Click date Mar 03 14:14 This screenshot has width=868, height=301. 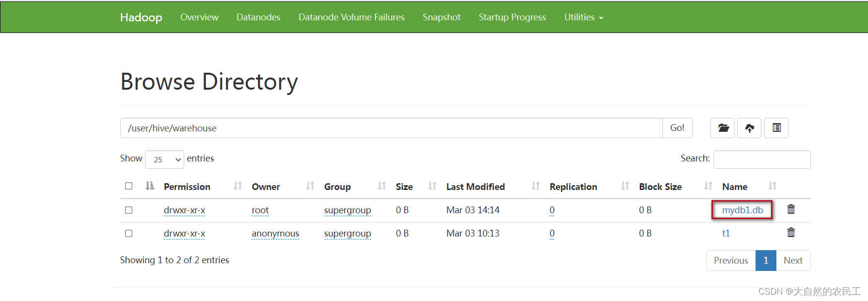[x=473, y=210]
